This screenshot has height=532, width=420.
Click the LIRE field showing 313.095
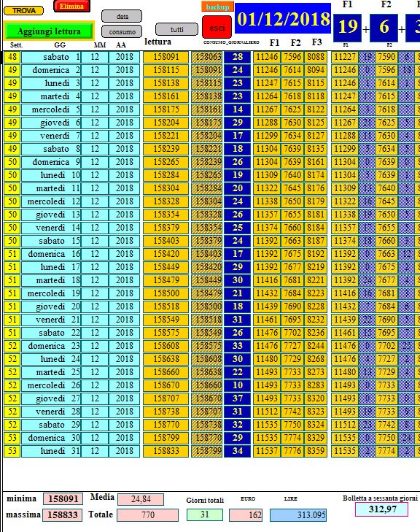[x=298, y=515]
